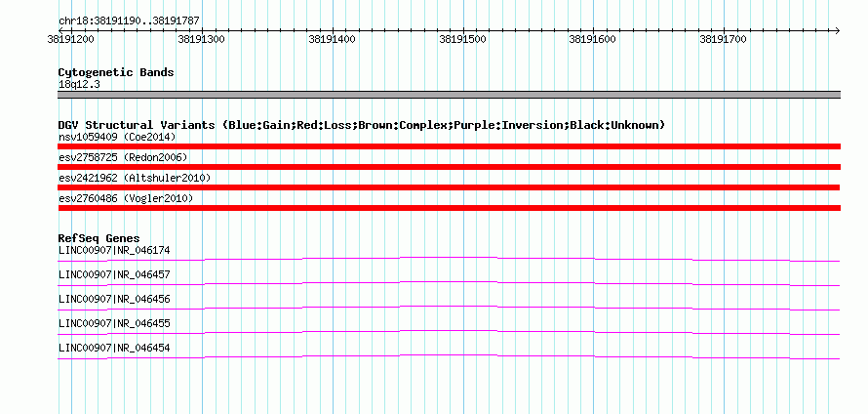
Task: Select the magenta NR_046174 transcript line
Action: 449,259
